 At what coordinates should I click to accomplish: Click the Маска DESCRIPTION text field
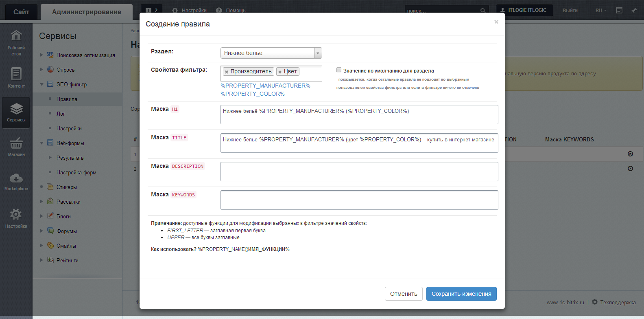[x=359, y=172]
